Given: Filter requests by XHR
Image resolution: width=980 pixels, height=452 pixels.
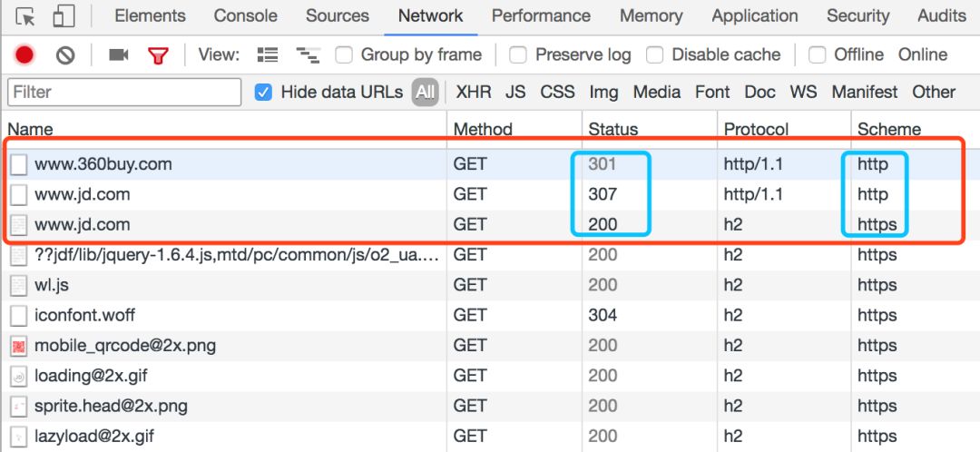Looking at the screenshot, I should click(473, 93).
